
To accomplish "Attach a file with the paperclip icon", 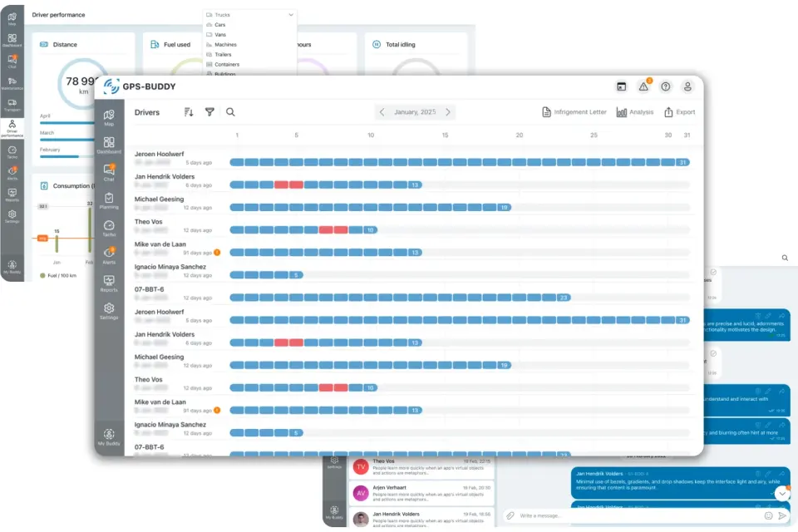I will (510, 515).
